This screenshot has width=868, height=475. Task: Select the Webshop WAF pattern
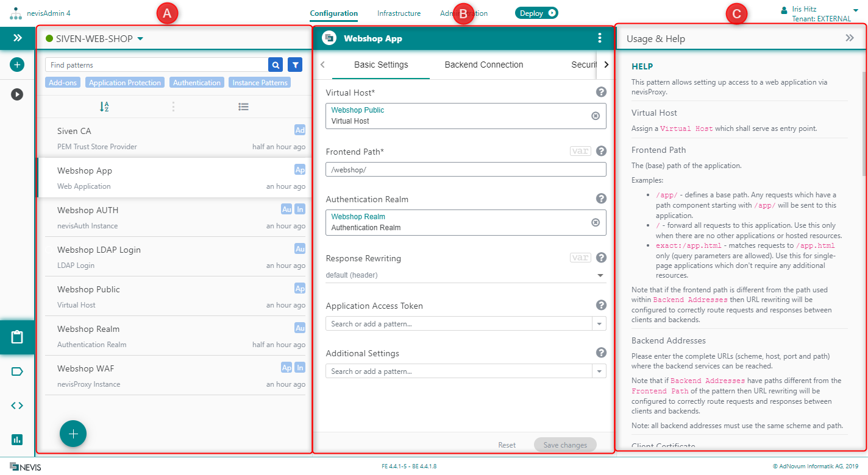(174, 375)
